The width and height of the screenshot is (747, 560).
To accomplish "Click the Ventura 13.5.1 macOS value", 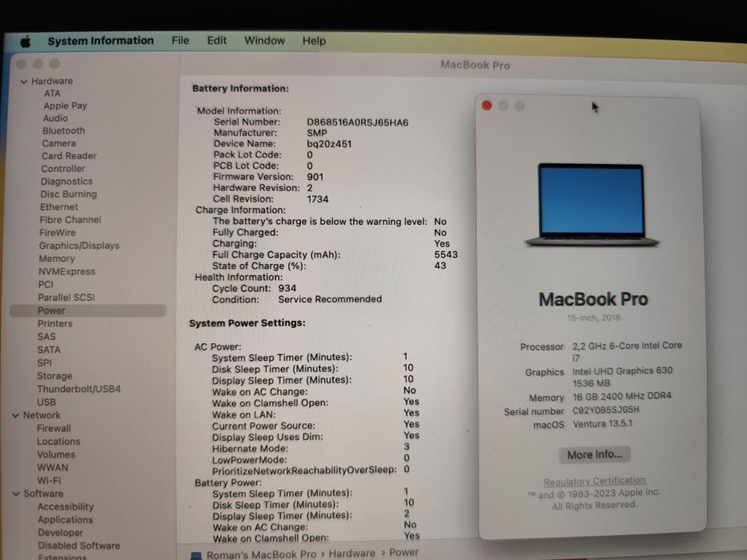I will pyautogui.click(x=603, y=424).
